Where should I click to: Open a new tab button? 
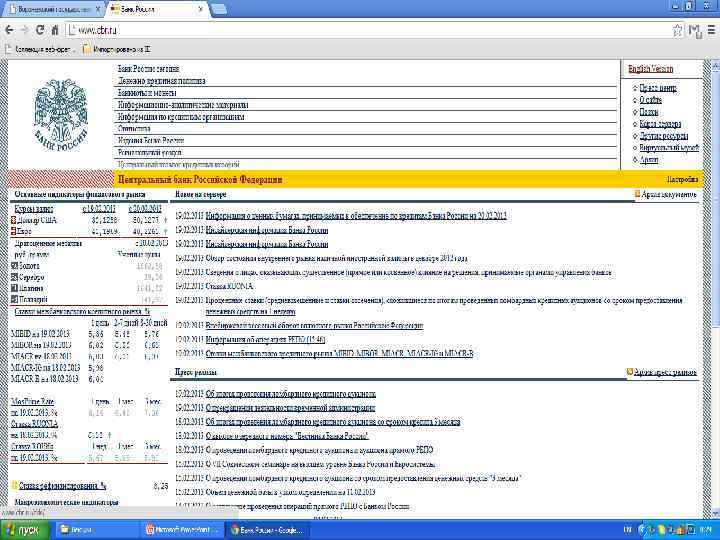219,9
